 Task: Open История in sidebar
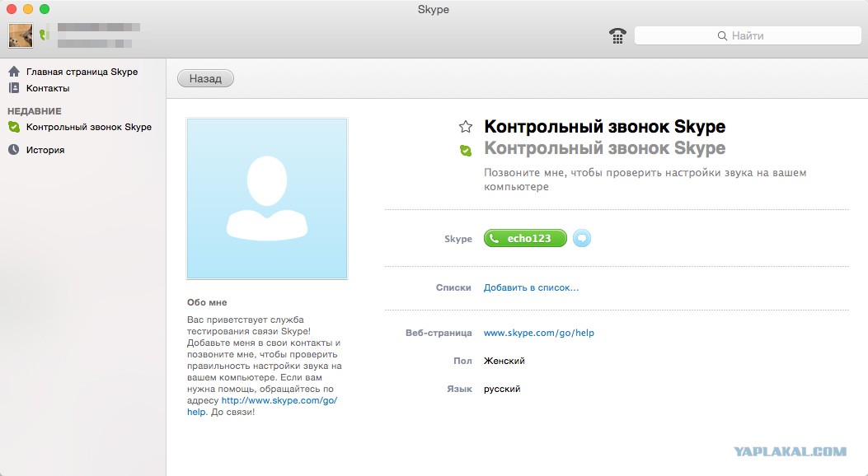45,150
